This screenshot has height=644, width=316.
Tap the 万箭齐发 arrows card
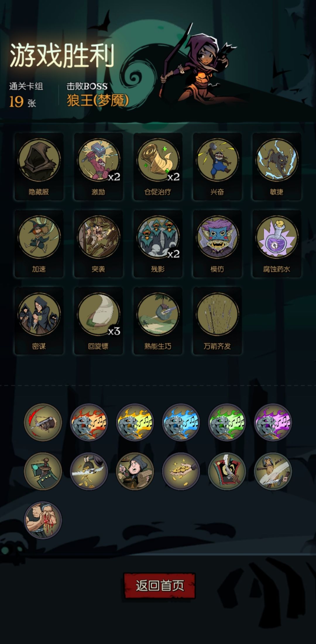(217, 321)
